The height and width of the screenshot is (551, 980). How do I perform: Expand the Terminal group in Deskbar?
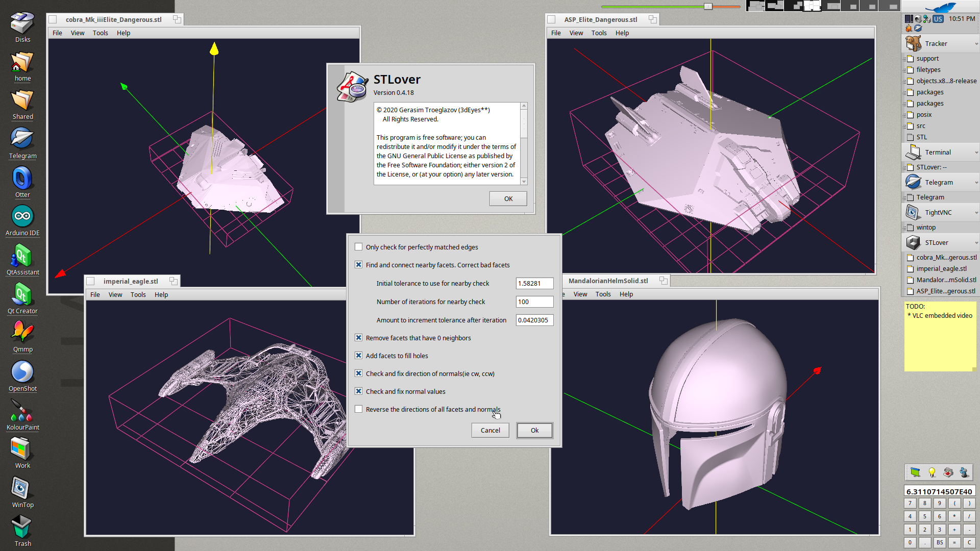point(976,153)
